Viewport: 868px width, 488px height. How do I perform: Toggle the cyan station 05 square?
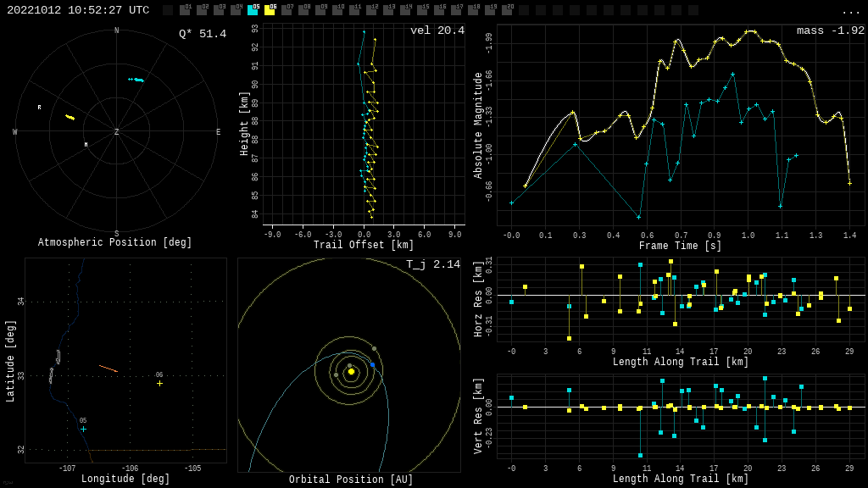tap(253, 10)
